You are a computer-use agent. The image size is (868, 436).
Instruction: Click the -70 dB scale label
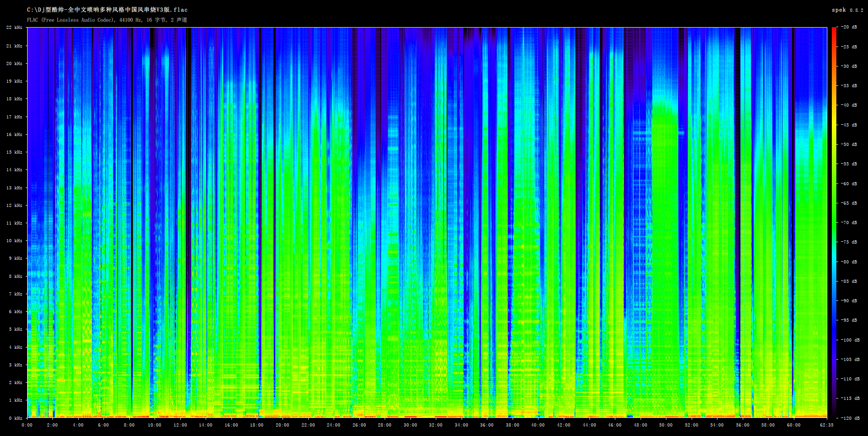tap(849, 223)
